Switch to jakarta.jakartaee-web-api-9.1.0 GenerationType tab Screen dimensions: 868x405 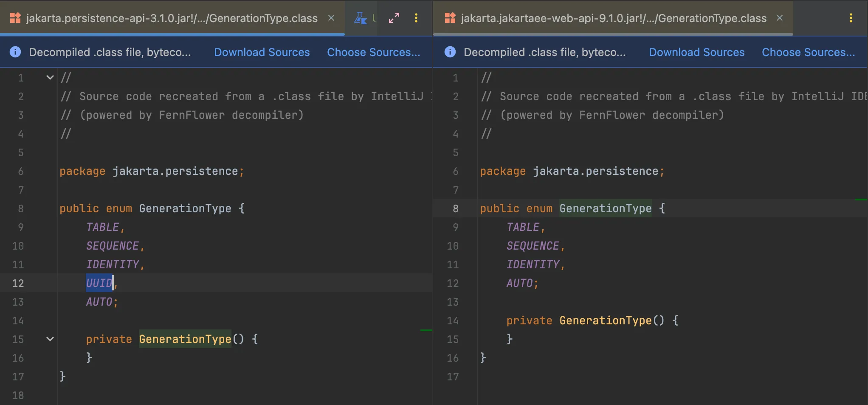[613, 18]
